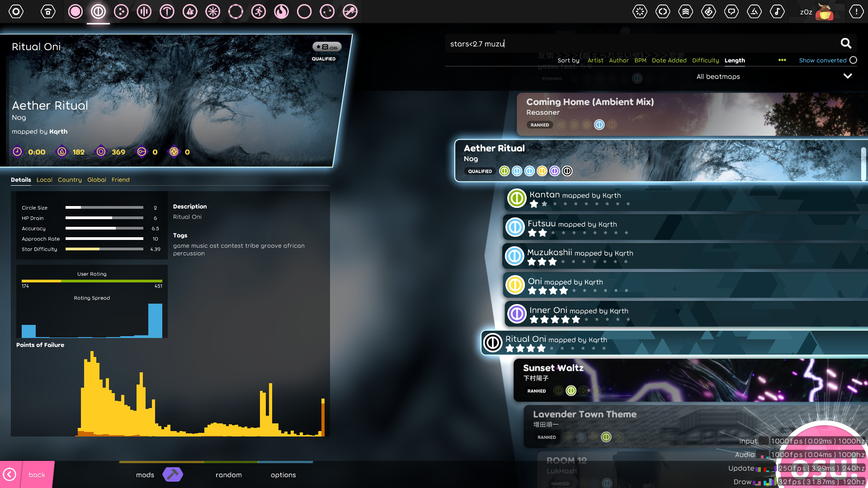This screenshot has height=488, width=868.
Task: Show the Global leaderboard tab
Action: point(97,180)
